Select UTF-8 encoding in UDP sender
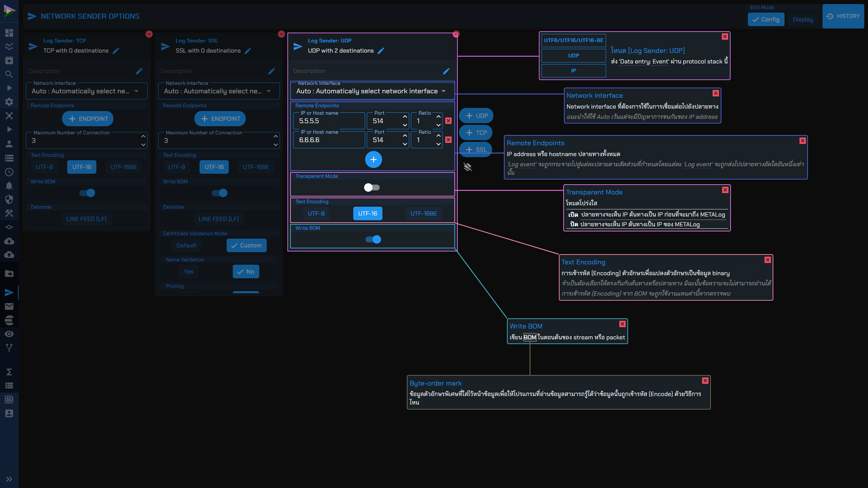This screenshot has width=868, height=488. pyautogui.click(x=316, y=213)
